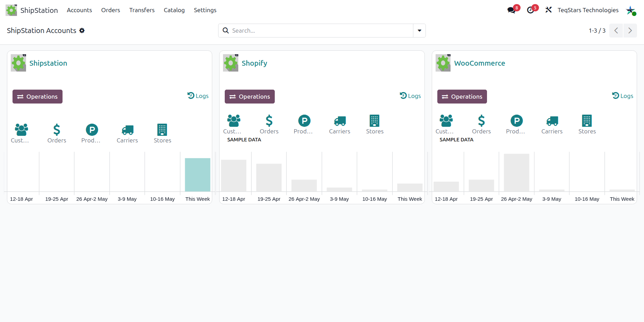Open Stores building icon on Shipstation card
Screen dimensions: 644x322
click(162, 130)
